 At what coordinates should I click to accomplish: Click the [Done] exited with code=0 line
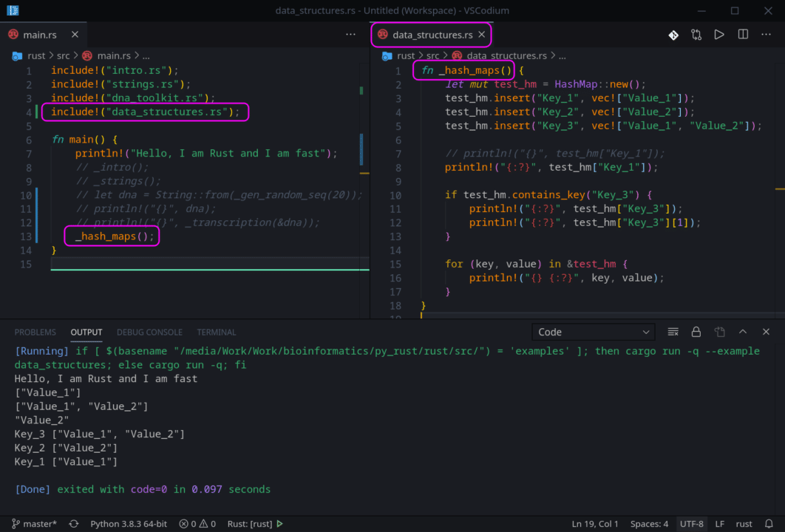(x=143, y=489)
